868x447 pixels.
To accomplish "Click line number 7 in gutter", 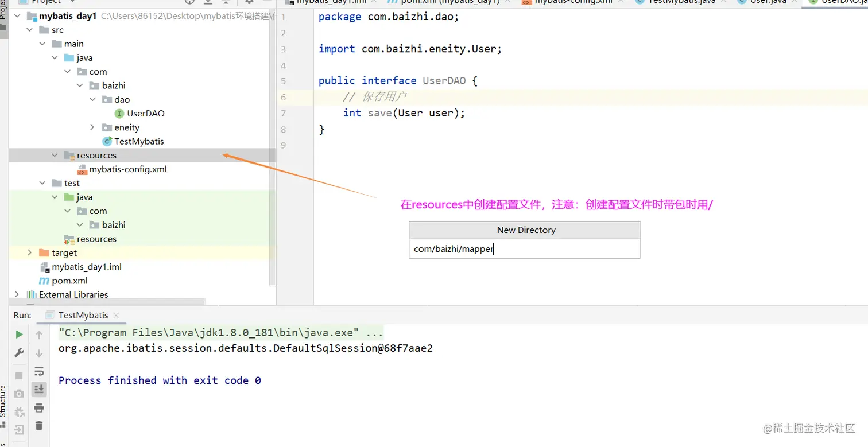I will click(x=283, y=113).
